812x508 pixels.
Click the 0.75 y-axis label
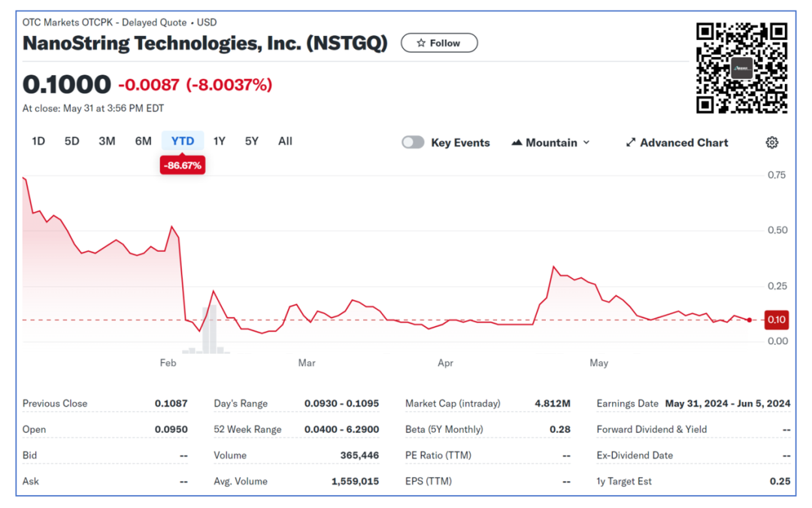click(776, 175)
